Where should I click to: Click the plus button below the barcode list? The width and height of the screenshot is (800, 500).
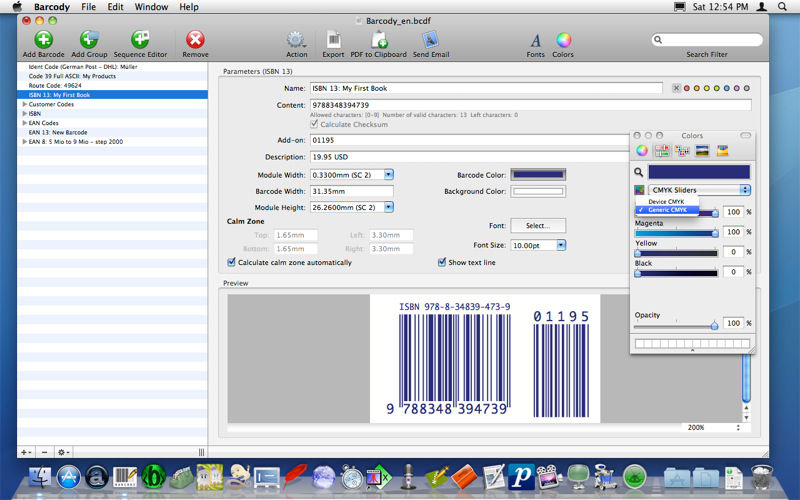[x=26, y=452]
